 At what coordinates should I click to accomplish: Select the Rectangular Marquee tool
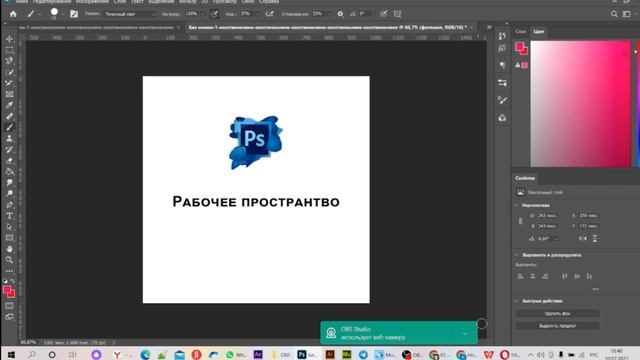coord(9,50)
